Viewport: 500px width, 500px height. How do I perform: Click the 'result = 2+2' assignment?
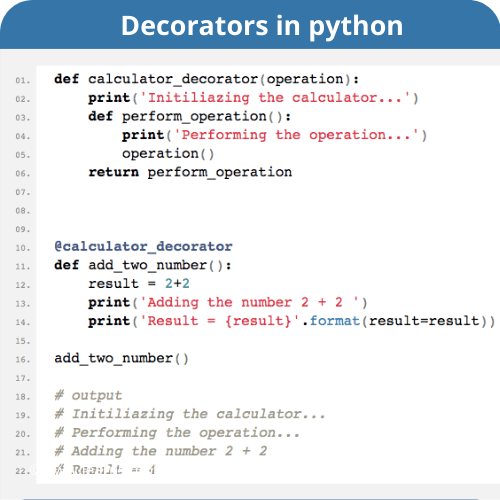(x=139, y=284)
